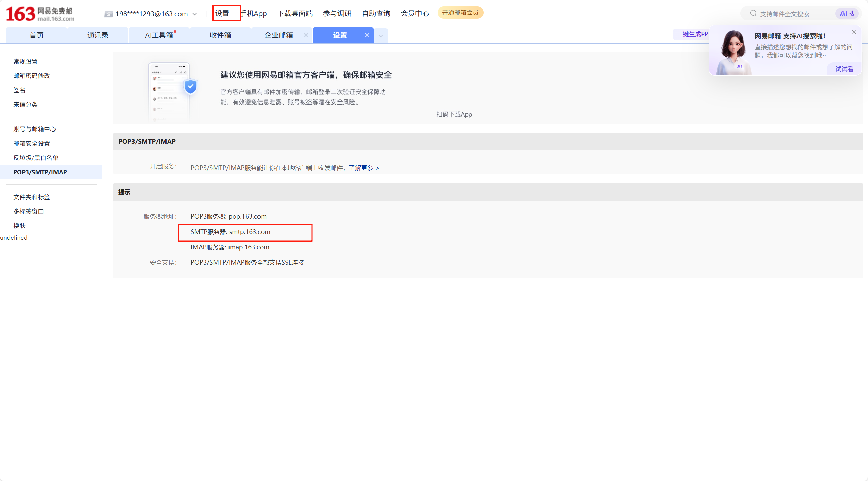Click IMAP服务器: imap.163.com text
The width and height of the screenshot is (868, 481).
(x=230, y=247)
